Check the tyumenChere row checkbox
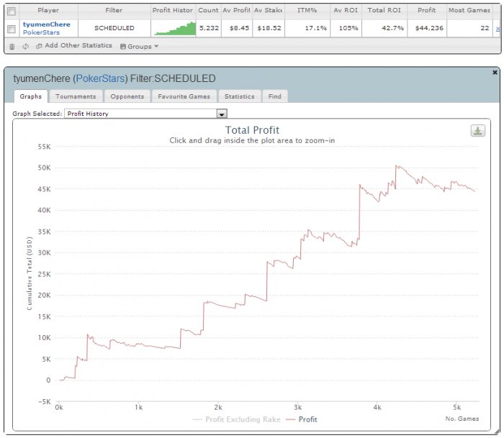The width and height of the screenshot is (504, 438). point(12,29)
